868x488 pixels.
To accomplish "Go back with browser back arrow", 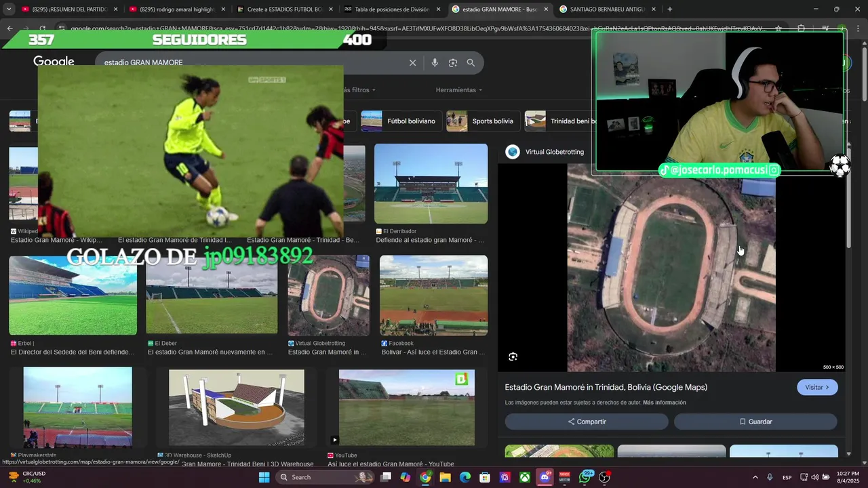I will (x=9, y=28).
